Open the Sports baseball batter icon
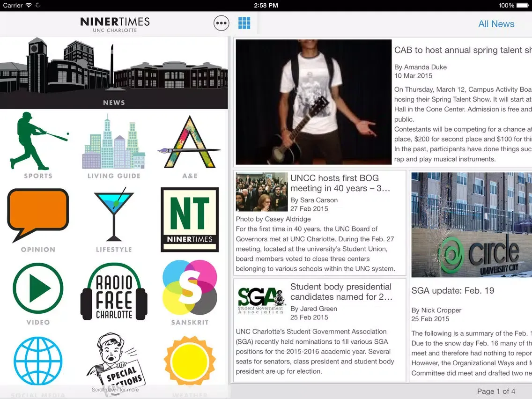Image resolution: width=532 pixels, height=399 pixels. coord(38,141)
